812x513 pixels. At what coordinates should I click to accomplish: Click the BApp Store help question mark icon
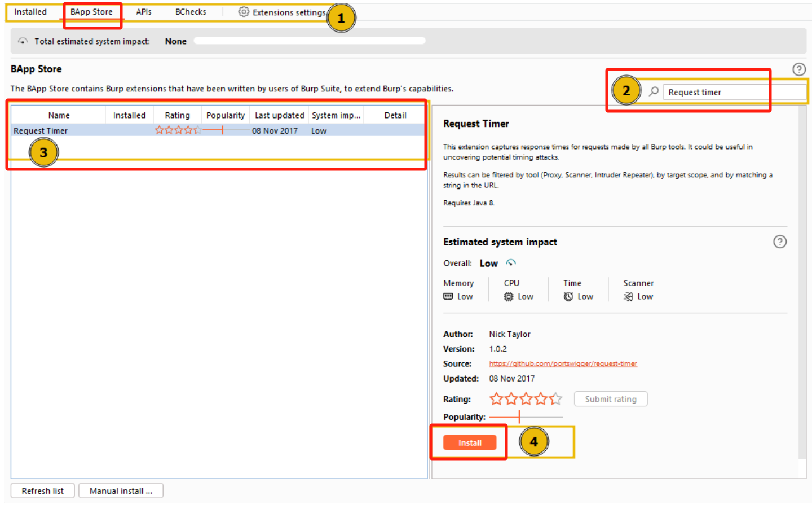click(x=798, y=69)
